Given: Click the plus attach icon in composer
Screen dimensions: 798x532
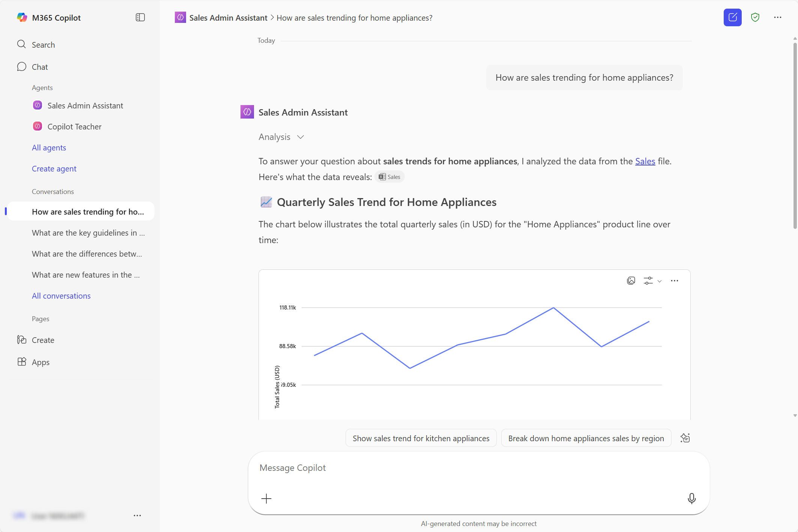Looking at the screenshot, I should 266,499.
